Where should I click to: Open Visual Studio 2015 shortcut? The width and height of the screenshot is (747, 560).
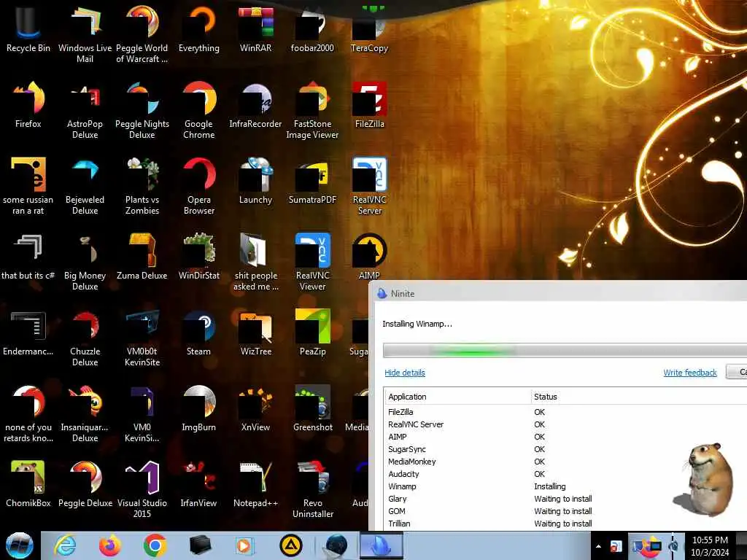[x=142, y=489]
